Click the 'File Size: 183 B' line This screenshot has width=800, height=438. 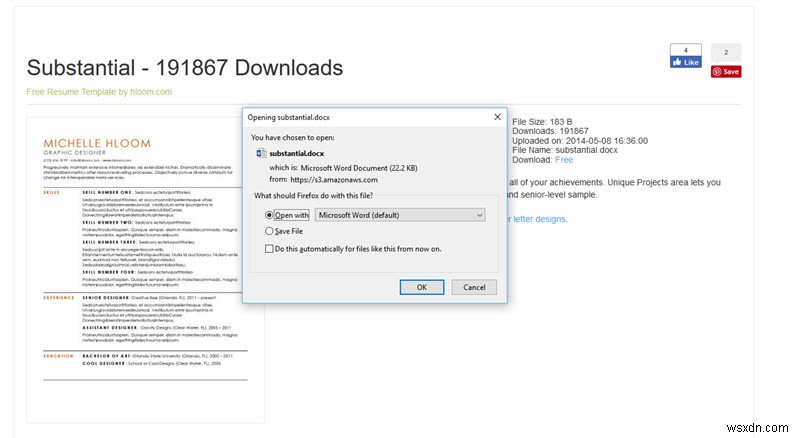pyautogui.click(x=542, y=122)
